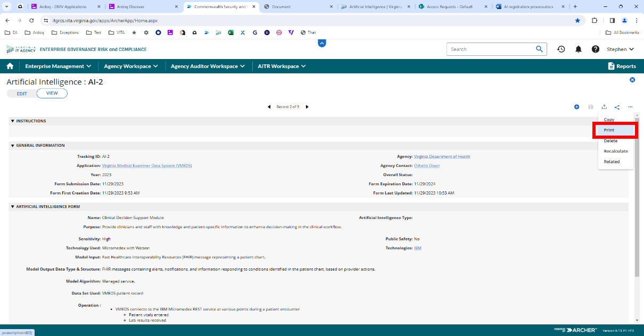Open the Agency Auditor Workspace dropdown
Viewport: 644px width, 336px height.
click(x=208, y=66)
